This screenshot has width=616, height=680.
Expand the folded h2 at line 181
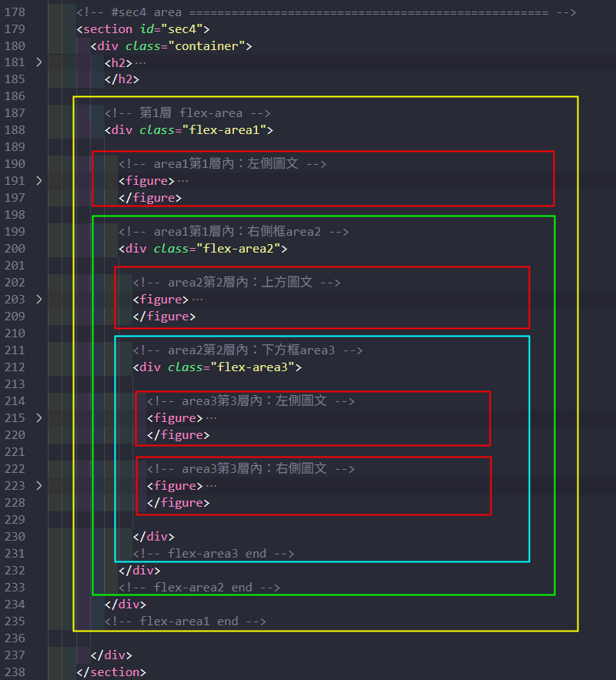(x=38, y=62)
